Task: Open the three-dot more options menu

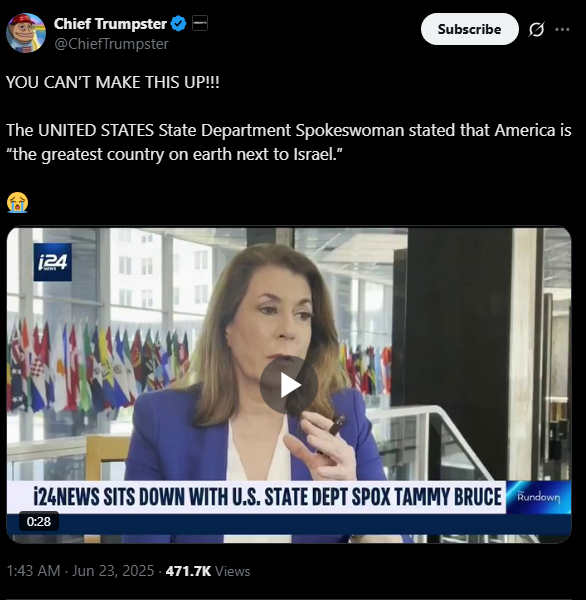Action: point(562,29)
